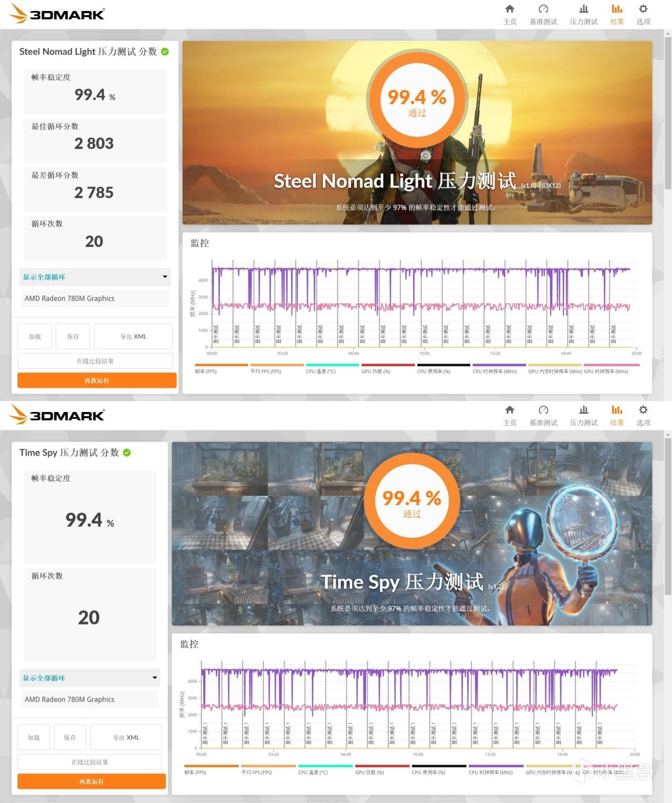
Task: Click the vertical scrollbar thumb in Steel Nomad Light window
Action: [668, 113]
